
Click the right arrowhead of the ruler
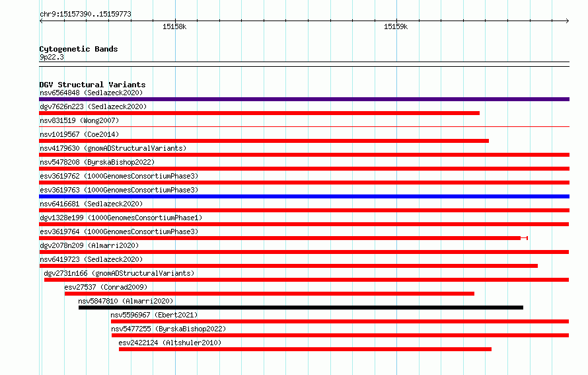(x=567, y=21)
